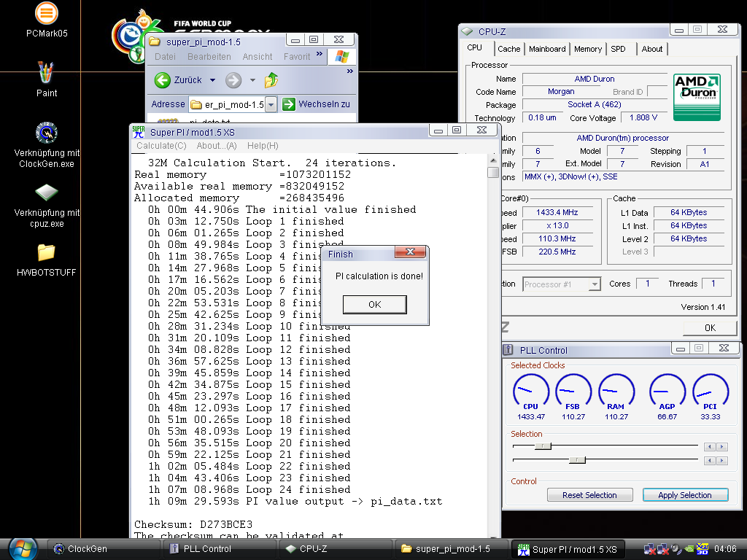747x560 pixels.
Task: Open the PCMark05 desktop icon
Action: pos(46,13)
